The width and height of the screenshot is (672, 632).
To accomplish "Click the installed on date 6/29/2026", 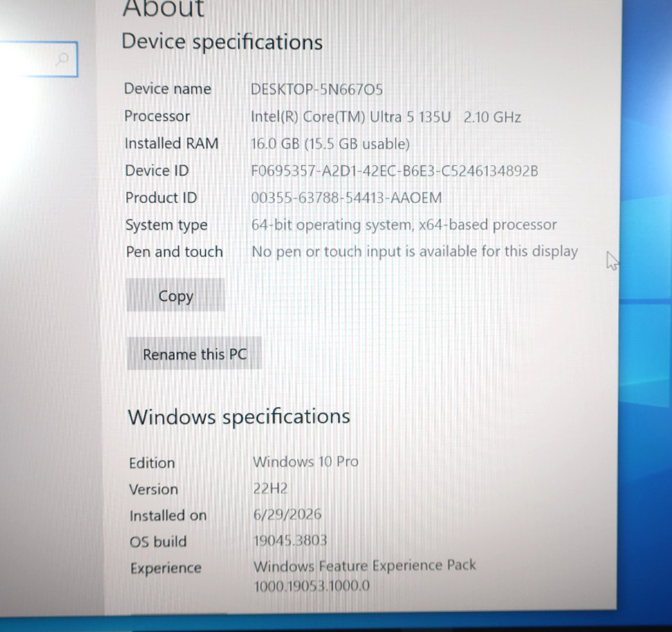I will click(287, 514).
